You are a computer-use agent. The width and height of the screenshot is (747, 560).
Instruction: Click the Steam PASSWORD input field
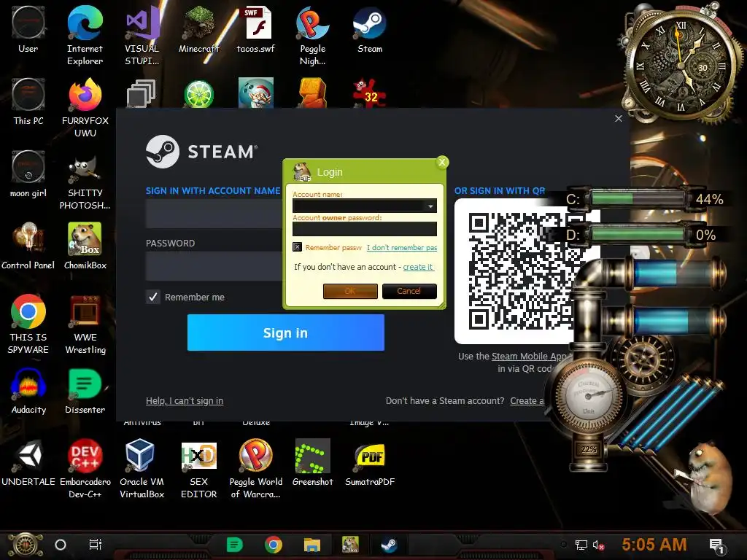214,265
